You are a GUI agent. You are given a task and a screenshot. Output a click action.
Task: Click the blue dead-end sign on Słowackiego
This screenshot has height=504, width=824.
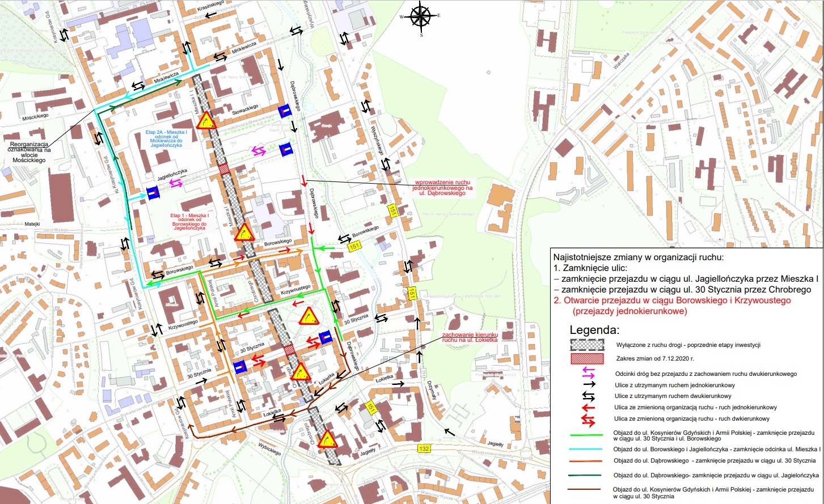point(285,111)
